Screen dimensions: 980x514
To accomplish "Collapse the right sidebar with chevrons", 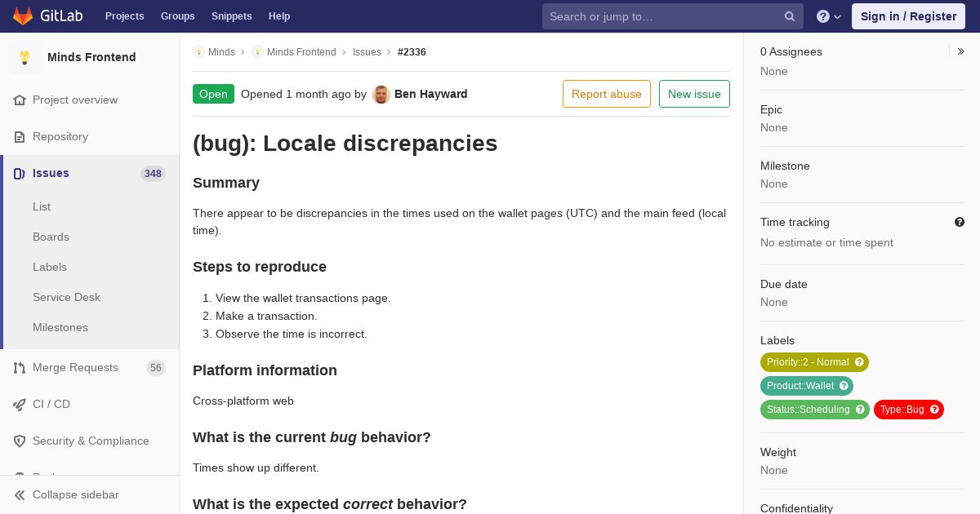I will pos(961,51).
